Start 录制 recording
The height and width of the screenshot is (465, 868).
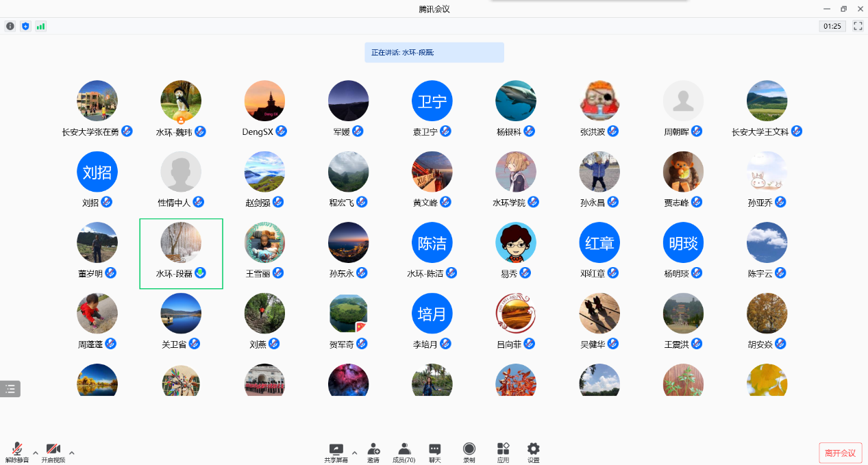[x=469, y=452]
